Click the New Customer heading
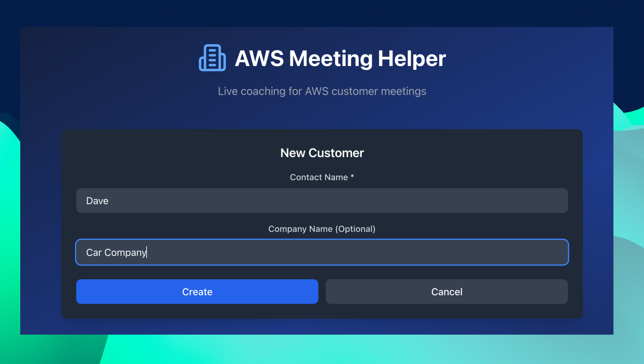This screenshot has height=364, width=644. click(322, 153)
